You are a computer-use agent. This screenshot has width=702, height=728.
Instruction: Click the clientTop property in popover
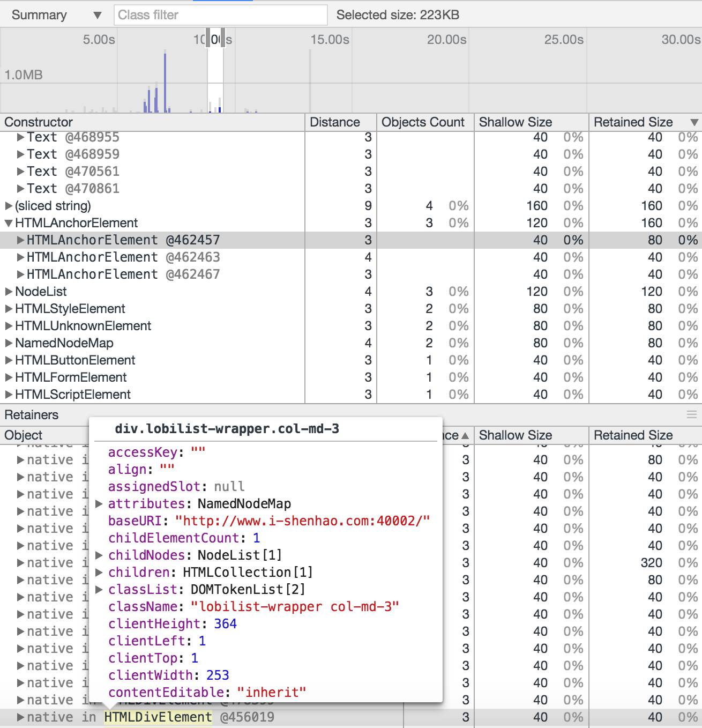[x=153, y=658]
